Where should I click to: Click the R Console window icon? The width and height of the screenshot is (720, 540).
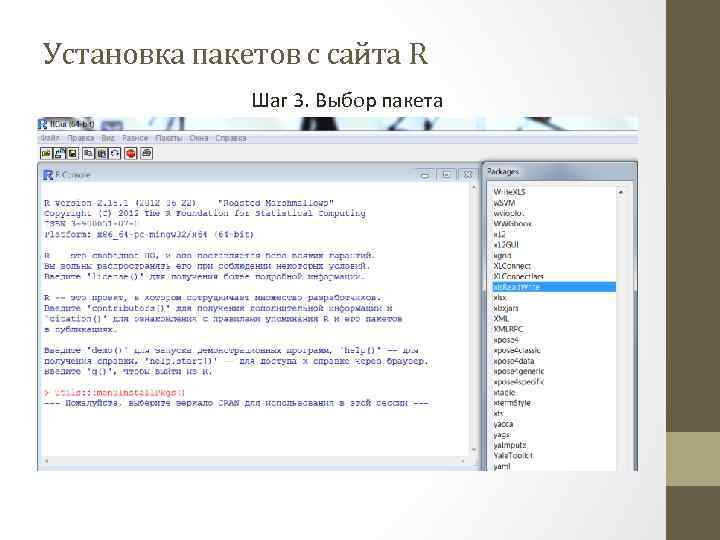(48, 175)
